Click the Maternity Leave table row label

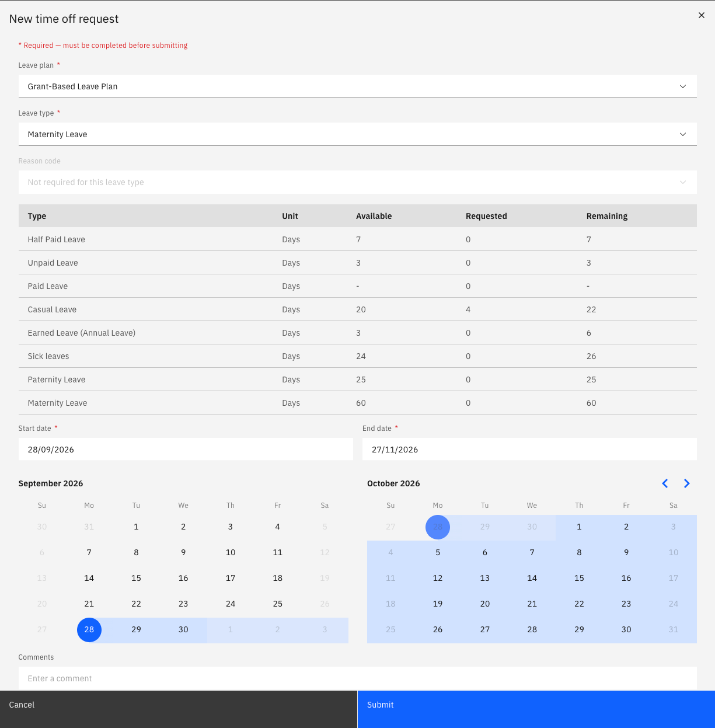point(58,403)
